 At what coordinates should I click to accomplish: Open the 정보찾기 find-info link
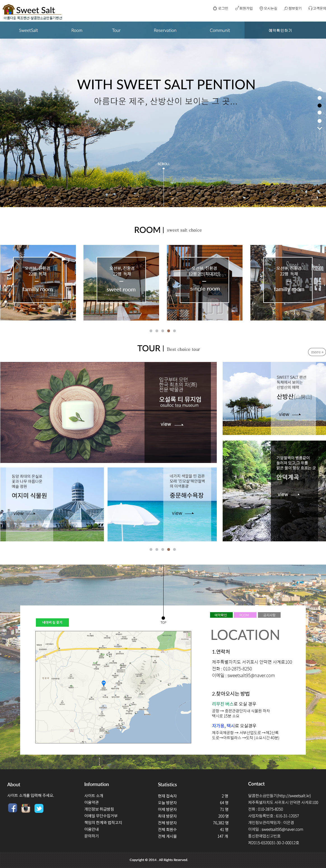tap(293, 8)
